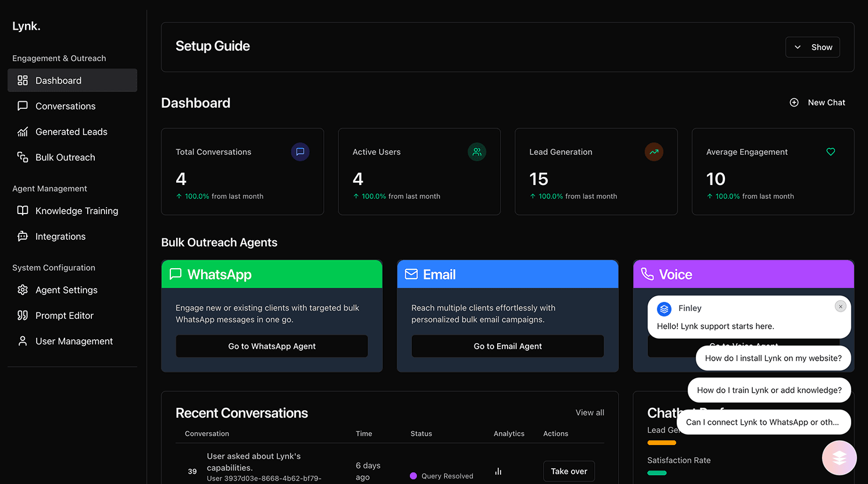This screenshot has width=868, height=484.
Task: Open Conversations from the sidebar icon
Action: [23, 106]
